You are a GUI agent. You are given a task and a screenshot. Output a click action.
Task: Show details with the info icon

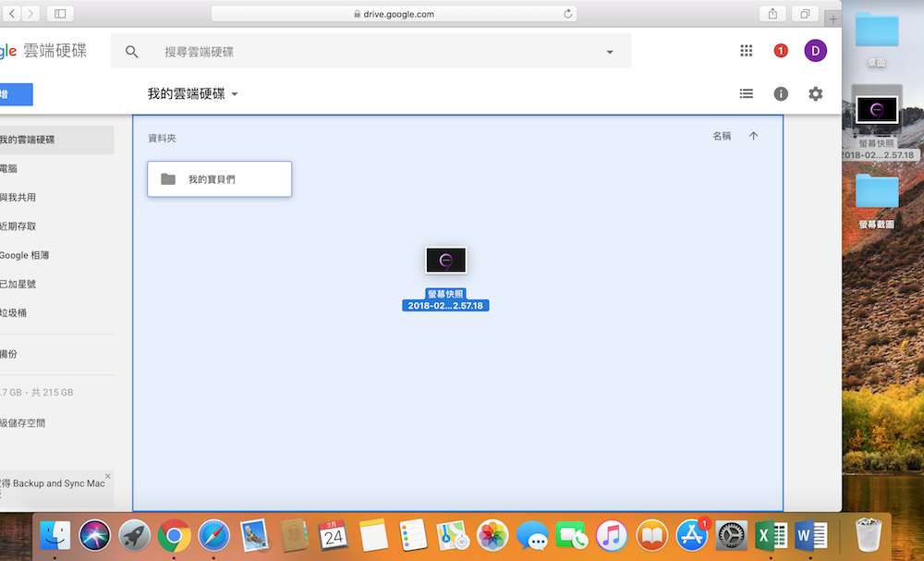click(x=781, y=94)
